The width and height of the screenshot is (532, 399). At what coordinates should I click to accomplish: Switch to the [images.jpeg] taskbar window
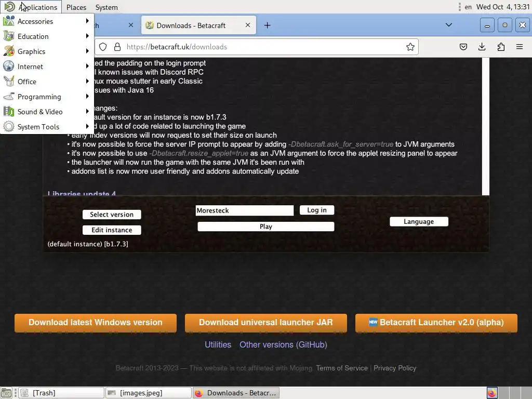(x=149, y=393)
